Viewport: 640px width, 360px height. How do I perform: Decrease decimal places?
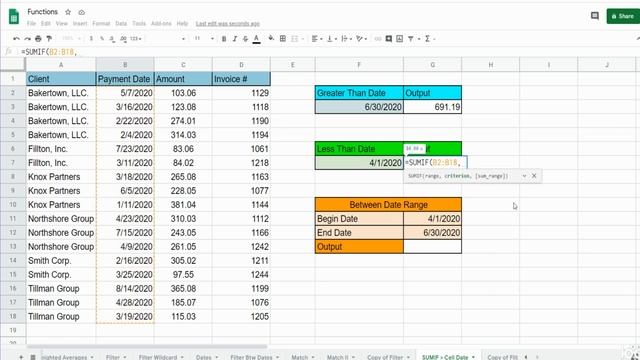pyautogui.click(x=112, y=39)
